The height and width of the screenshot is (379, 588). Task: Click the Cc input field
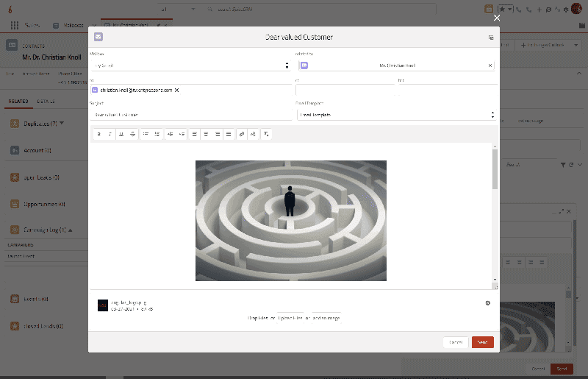(345, 90)
